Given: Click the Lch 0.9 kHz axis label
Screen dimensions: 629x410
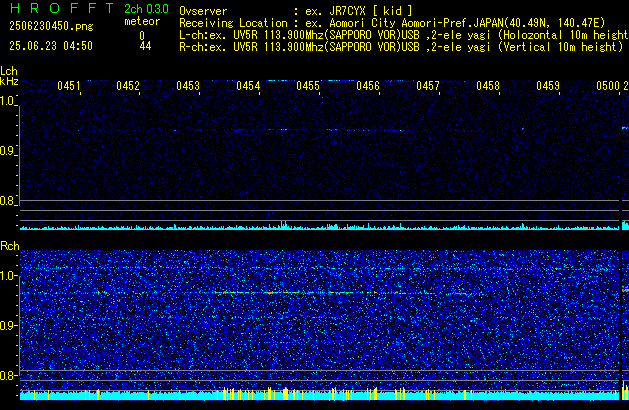Looking at the screenshot, I should [8, 151].
